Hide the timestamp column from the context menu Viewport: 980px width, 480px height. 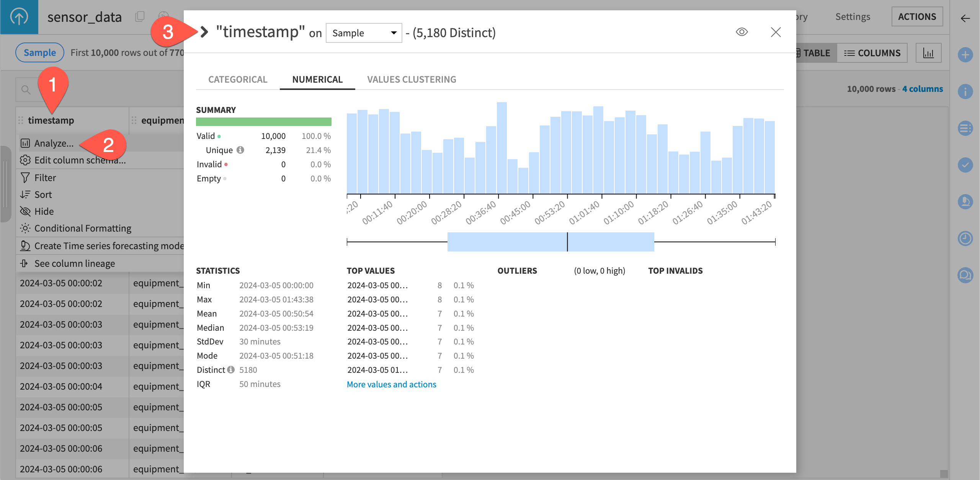pyautogui.click(x=43, y=211)
